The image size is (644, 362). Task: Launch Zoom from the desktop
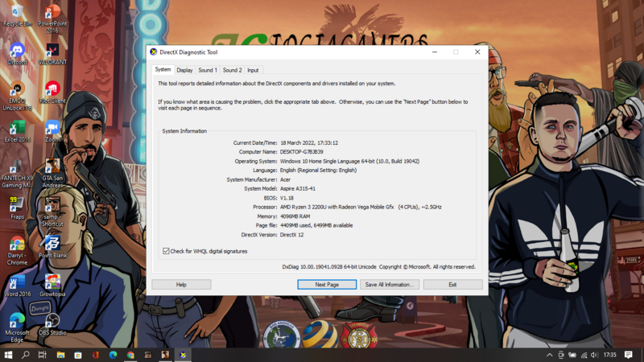52,131
